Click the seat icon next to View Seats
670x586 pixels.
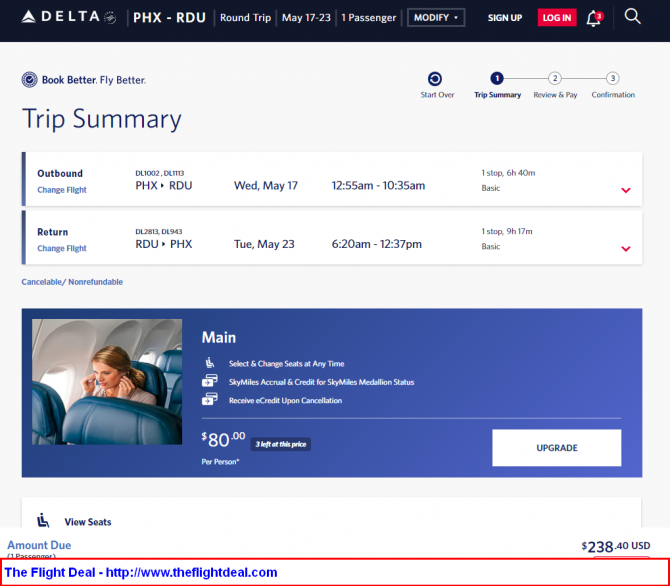[x=43, y=521]
